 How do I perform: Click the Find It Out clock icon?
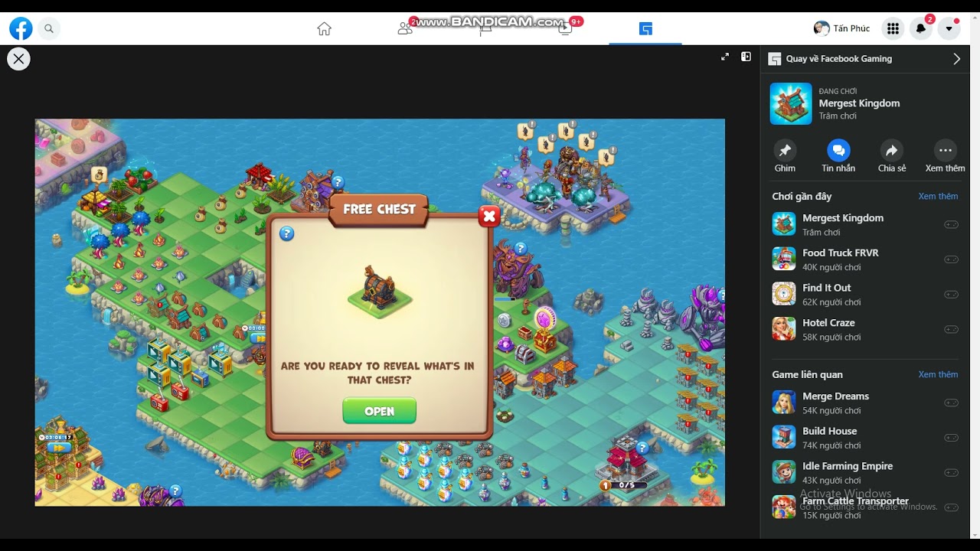[784, 294]
